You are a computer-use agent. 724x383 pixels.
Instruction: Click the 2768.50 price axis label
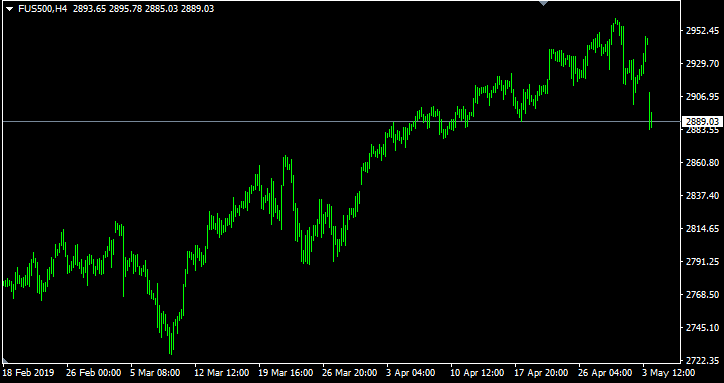(702, 295)
